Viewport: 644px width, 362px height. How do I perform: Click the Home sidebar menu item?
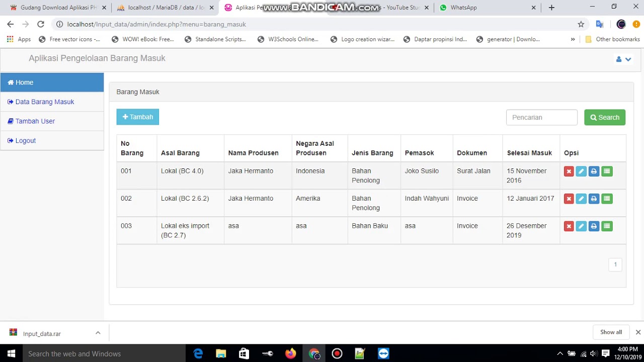pos(52,82)
